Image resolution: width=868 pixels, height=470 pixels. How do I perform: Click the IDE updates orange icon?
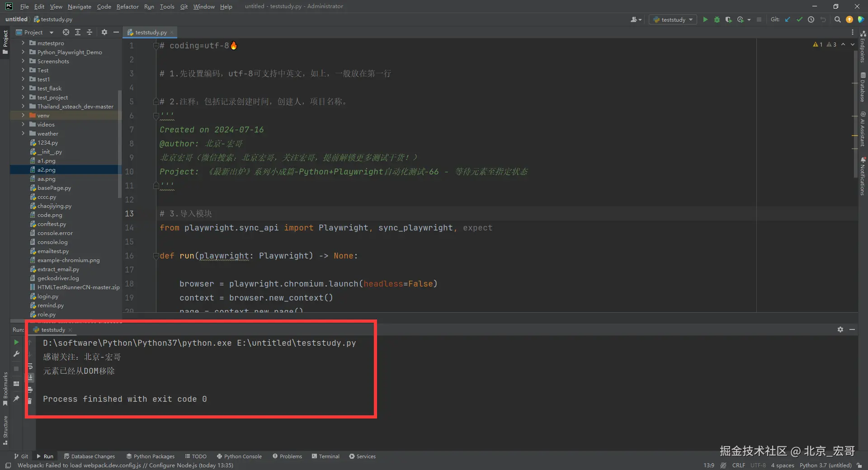tap(849, 19)
